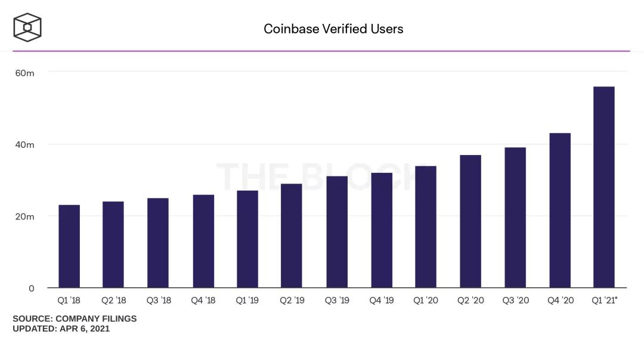Click the Coinbase Verified Users title
This screenshot has height=338, width=644.
pyautogui.click(x=333, y=29)
